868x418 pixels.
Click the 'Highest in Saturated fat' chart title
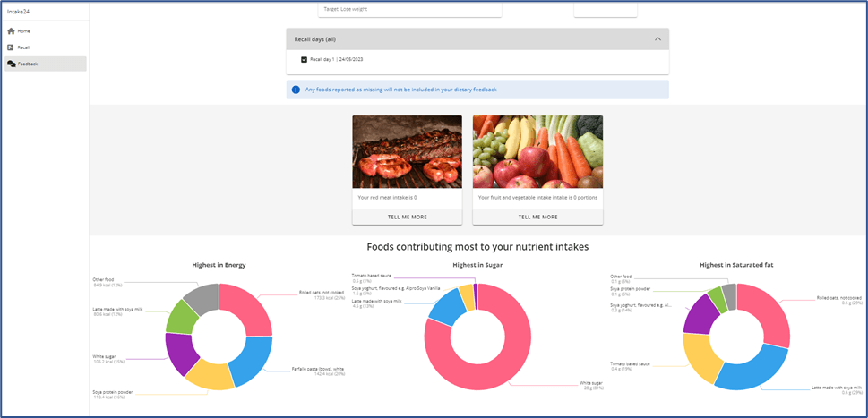click(x=736, y=266)
